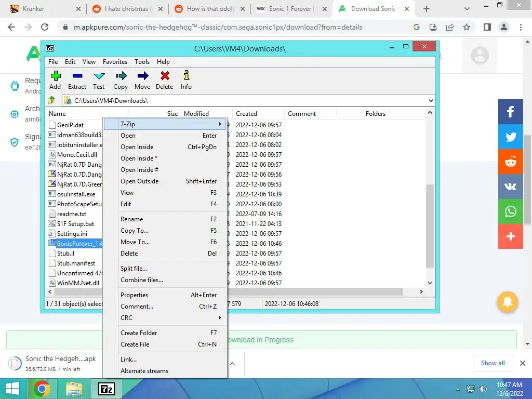Screen dimensions: 532x399
Task: Click the share page icon in address bar
Action: tap(450, 27)
